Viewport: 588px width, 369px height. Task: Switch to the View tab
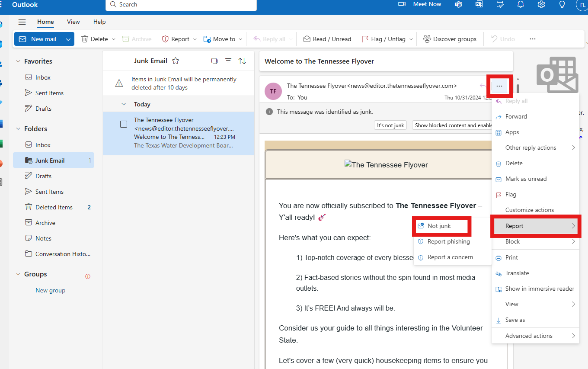[x=73, y=22]
